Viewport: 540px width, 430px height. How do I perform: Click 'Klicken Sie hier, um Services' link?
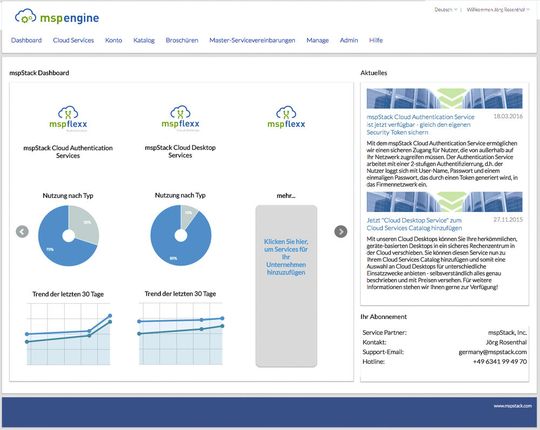pos(286,257)
